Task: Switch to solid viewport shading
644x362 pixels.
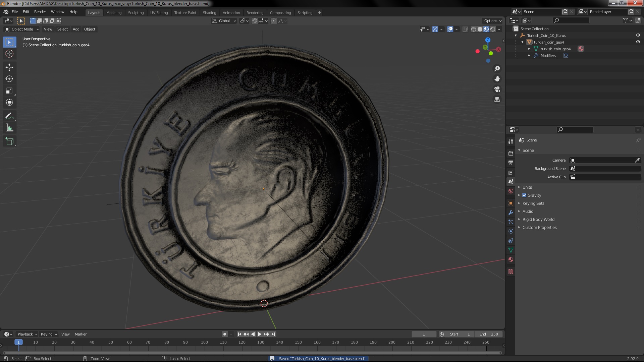Action: click(480, 29)
